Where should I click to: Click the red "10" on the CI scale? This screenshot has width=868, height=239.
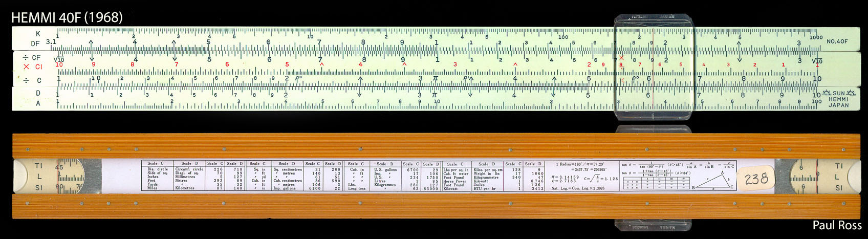click(59, 64)
